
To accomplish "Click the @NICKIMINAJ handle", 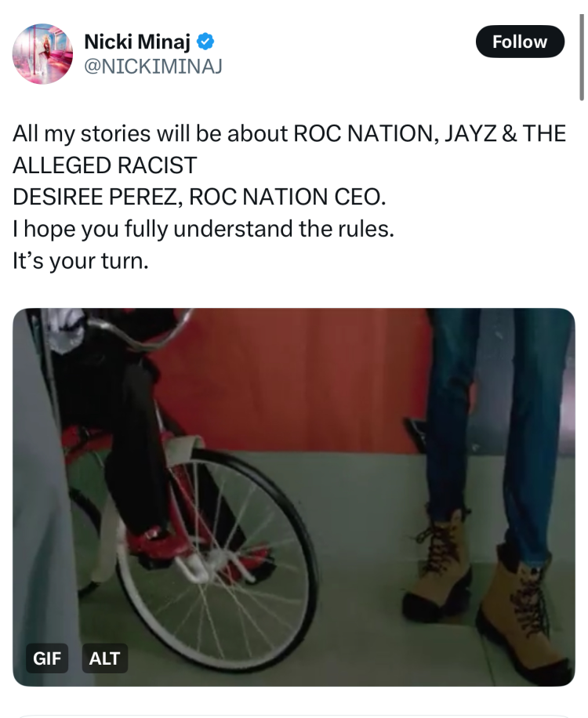I will point(153,67).
